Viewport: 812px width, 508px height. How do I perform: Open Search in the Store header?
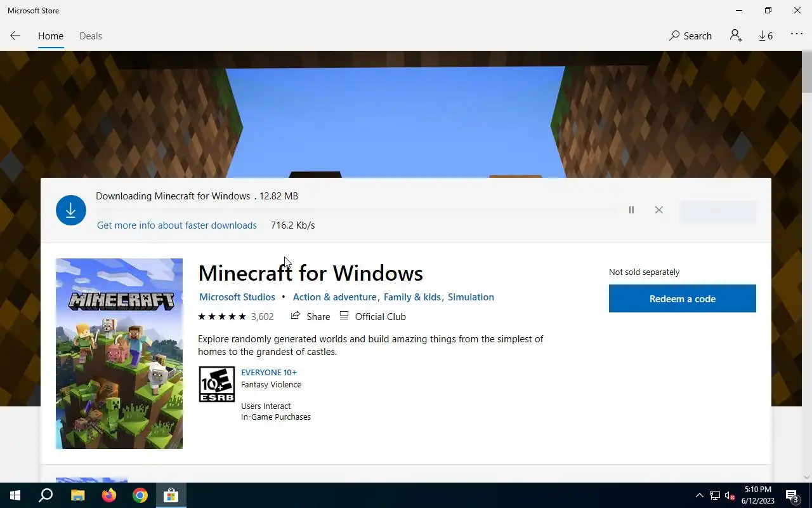(690, 36)
